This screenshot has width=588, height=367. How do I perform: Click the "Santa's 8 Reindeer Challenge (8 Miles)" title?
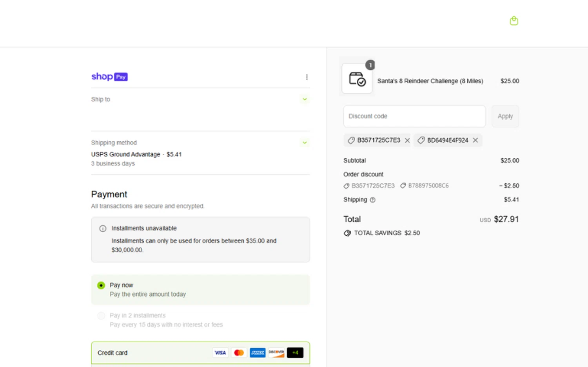tap(430, 81)
